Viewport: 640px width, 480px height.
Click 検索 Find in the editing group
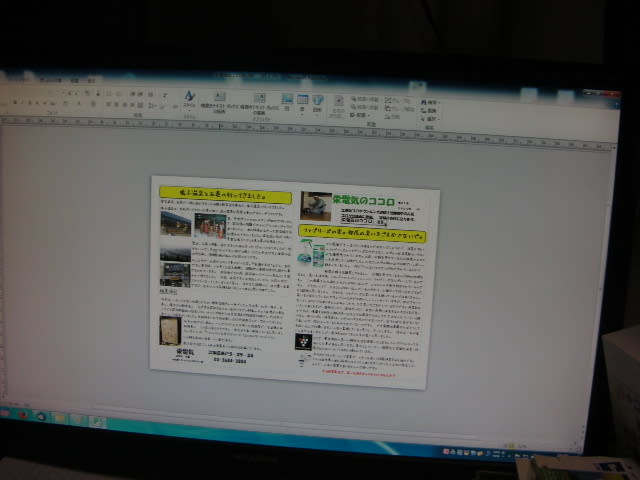point(429,102)
